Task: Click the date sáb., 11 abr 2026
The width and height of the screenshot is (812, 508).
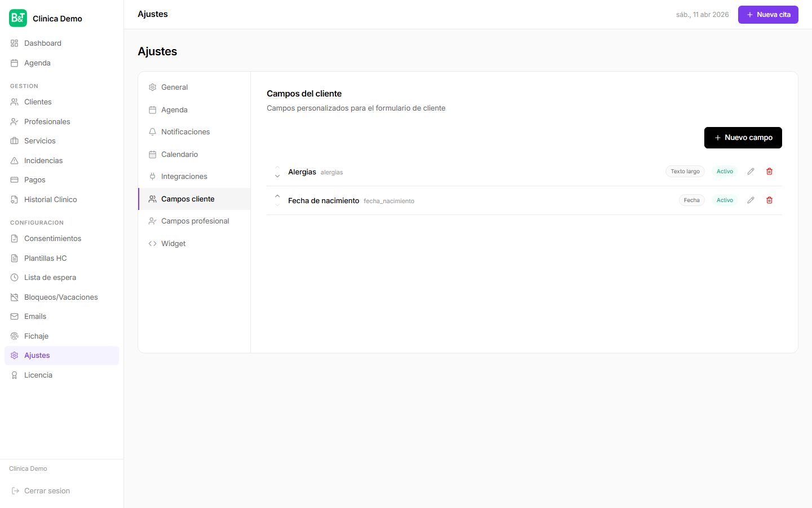Action: tap(703, 15)
